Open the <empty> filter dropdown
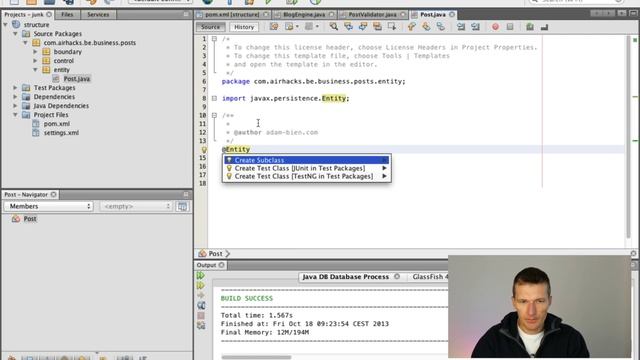The height and width of the screenshot is (360, 640). click(x=136, y=207)
